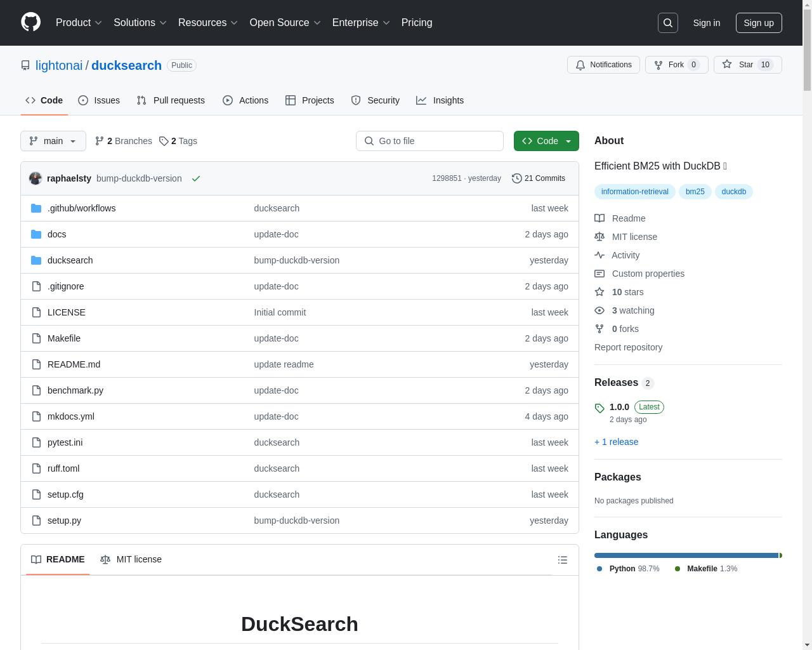The width and height of the screenshot is (812, 650).
Task: View the 2 Tags link
Action: [178, 141]
